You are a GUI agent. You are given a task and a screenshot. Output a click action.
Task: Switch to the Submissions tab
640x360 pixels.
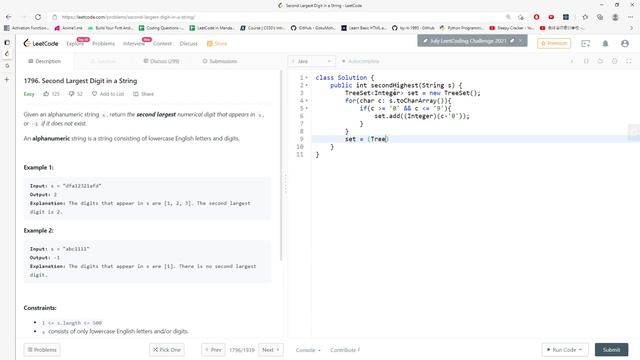click(220, 61)
